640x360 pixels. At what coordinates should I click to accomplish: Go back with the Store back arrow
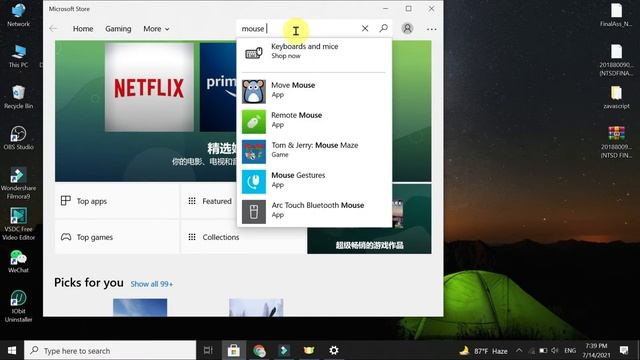53,29
